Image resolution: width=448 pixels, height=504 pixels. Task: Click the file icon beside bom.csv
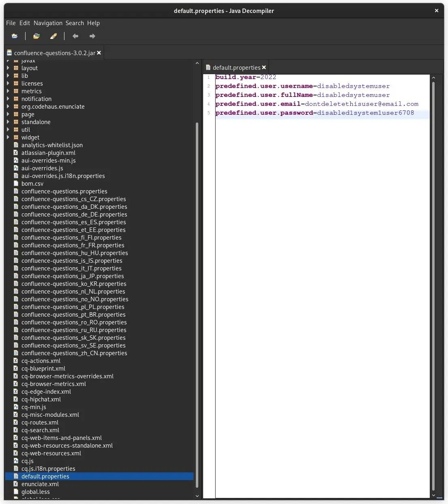coord(16,184)
